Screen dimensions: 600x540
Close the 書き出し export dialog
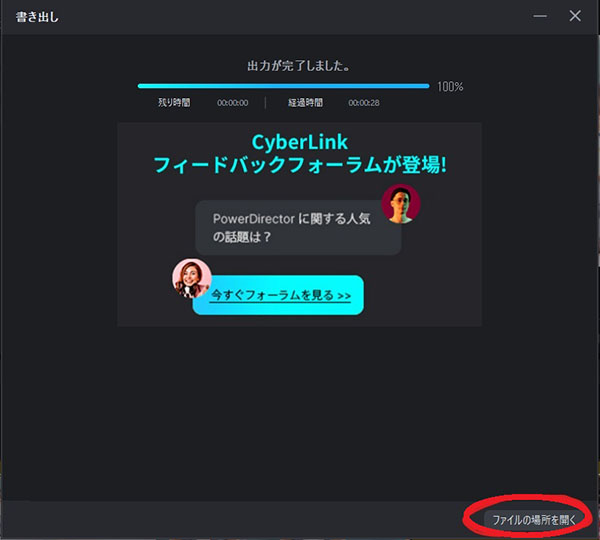click(x=575, y=16)
